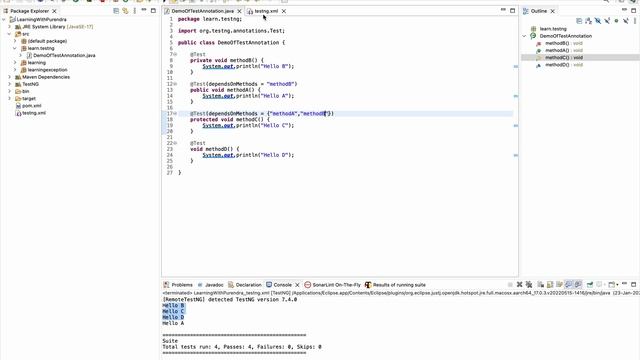Select DemoOfTestAnnotation.java file in tree
The height and width of the screenshot is (360, 640).
tap(64, 56)
